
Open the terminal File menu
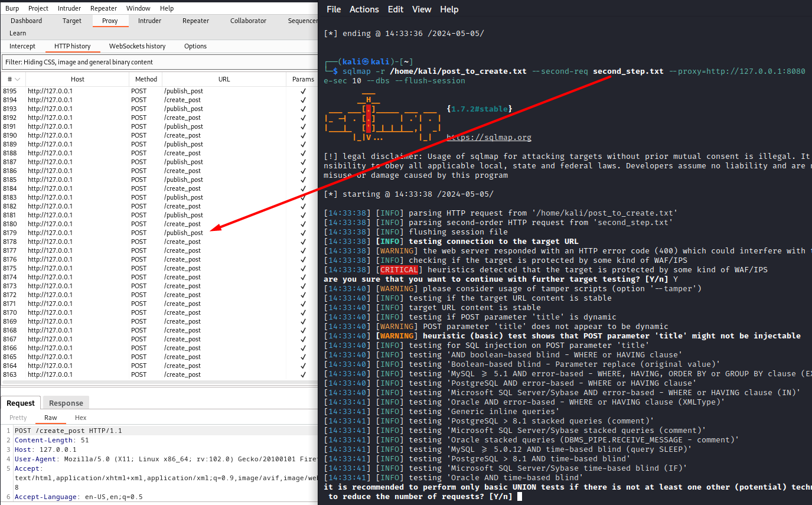334,9
